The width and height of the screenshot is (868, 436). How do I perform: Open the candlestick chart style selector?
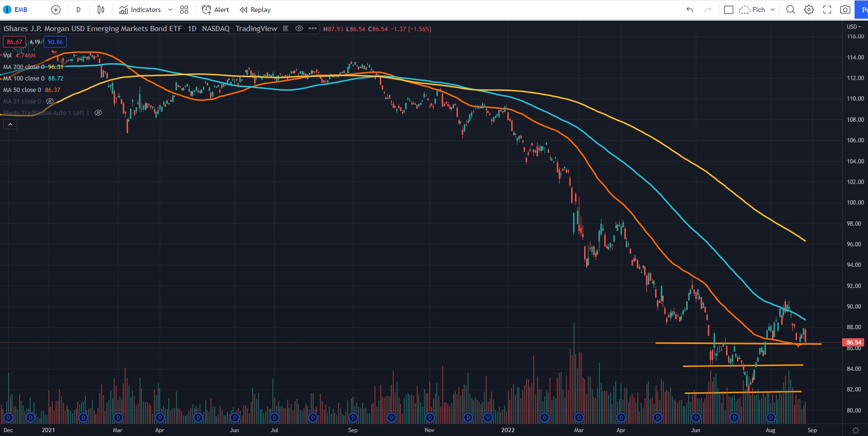pos(101,10)
